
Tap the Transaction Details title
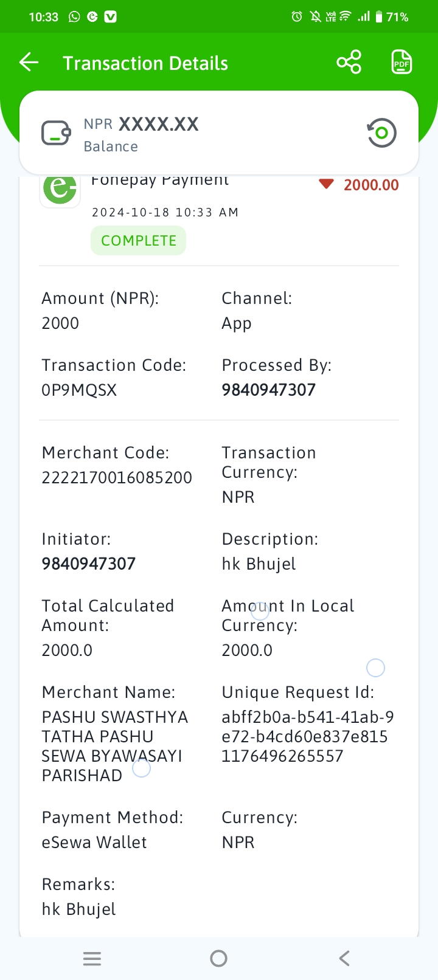tap(145, 63)
